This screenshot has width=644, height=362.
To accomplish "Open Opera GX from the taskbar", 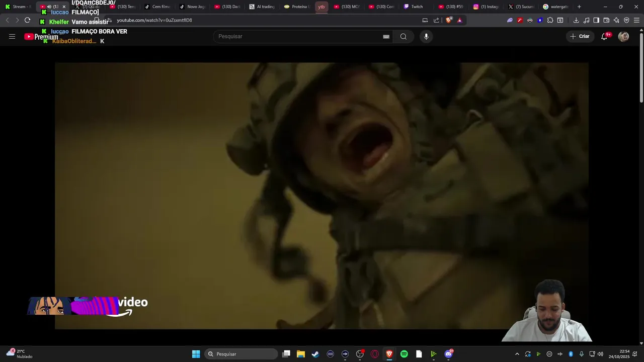I will 374,354.
